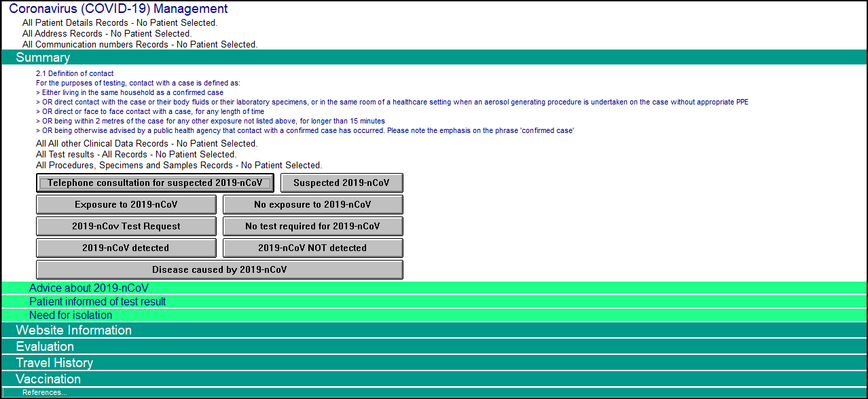868x399 pixels.
Task: Collapse the Summary section header
Action: tap(43, 58)
